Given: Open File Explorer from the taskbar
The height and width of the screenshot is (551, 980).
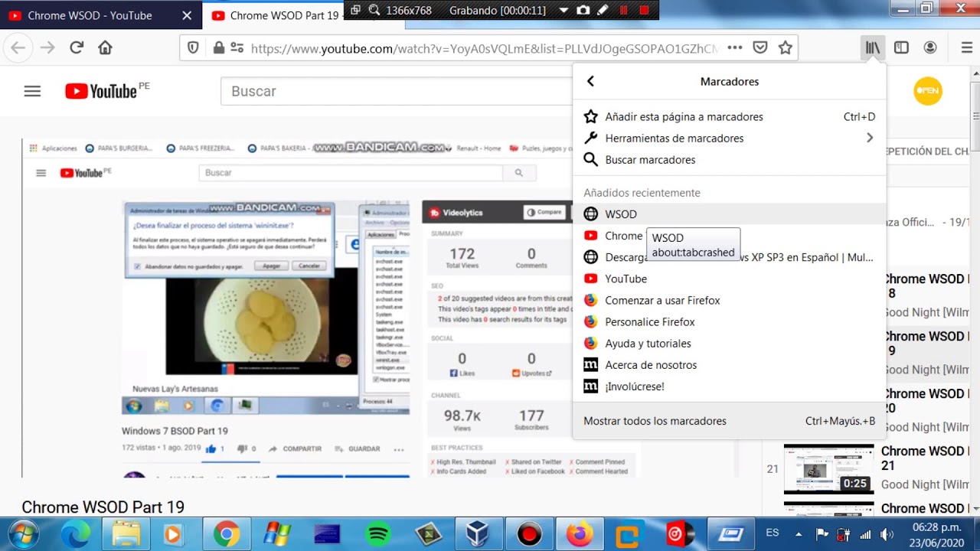Looking at the screenshot, I should click(126, 533).
